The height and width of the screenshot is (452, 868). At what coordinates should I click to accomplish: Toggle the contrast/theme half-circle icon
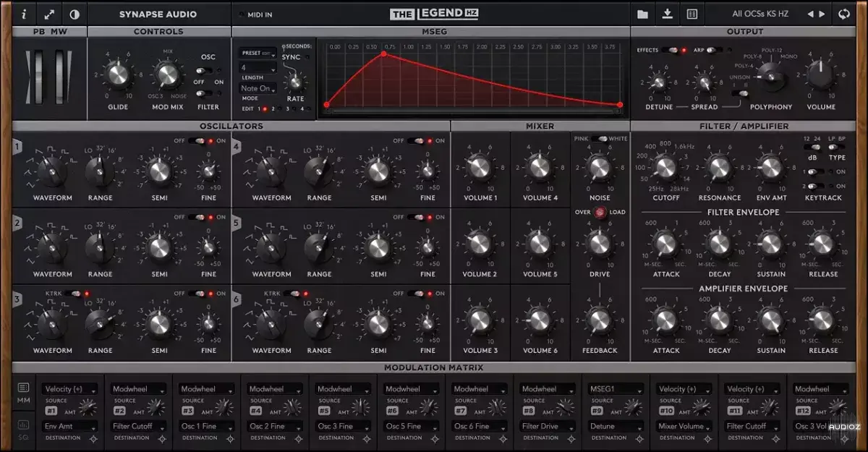click(x=75, y=14)
